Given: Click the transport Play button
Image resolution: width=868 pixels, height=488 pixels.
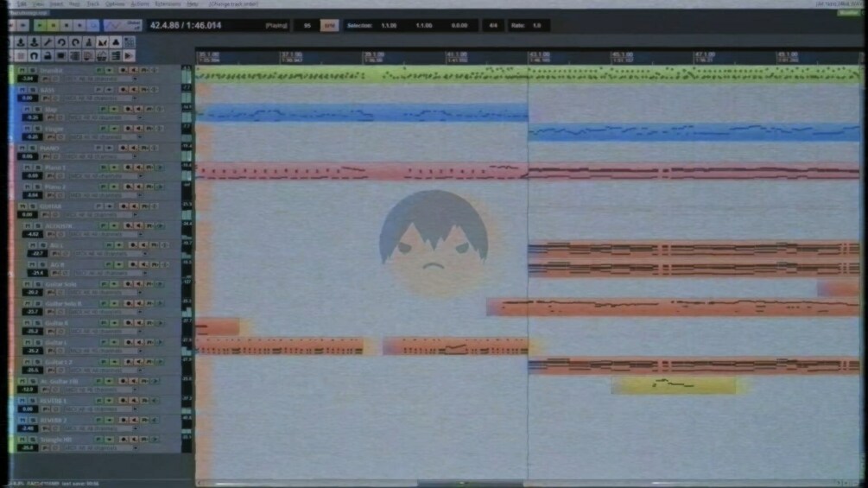Looking at the screenshot, I should [40, 25].
